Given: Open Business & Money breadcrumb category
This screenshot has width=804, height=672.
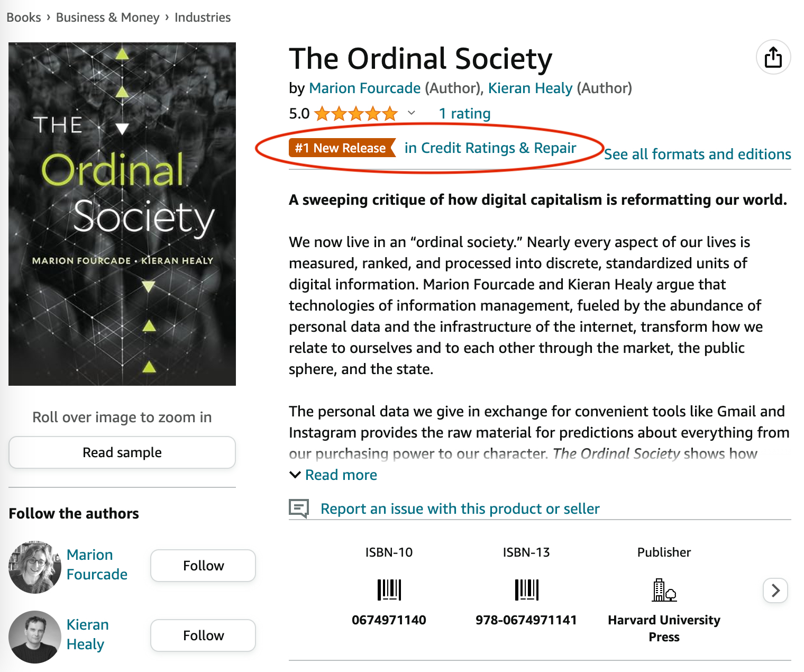Looking at the screenshot, I should pos(107,17).
